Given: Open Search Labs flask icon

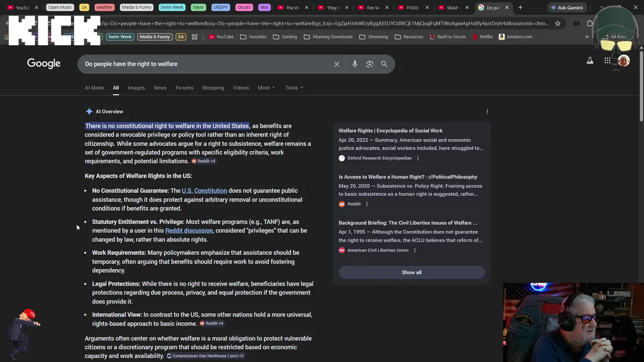Looking at the screenshot, I should [x=590, y=61].
